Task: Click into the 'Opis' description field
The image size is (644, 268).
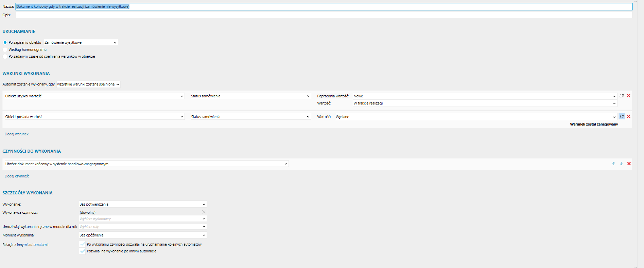Action: click(x=323, y=15)
